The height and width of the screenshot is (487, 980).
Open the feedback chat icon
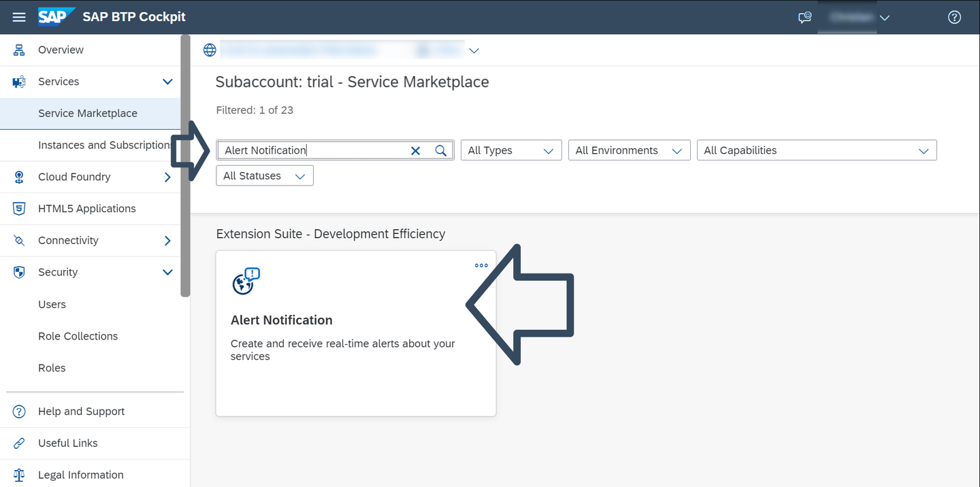coord(805,18)
